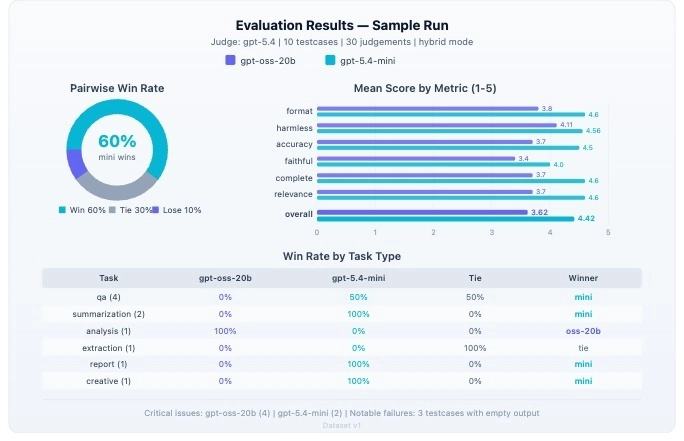Click the oss-20b winner in analysis row
This screenshot has height=441, width=684.
(x=583, y=331)
